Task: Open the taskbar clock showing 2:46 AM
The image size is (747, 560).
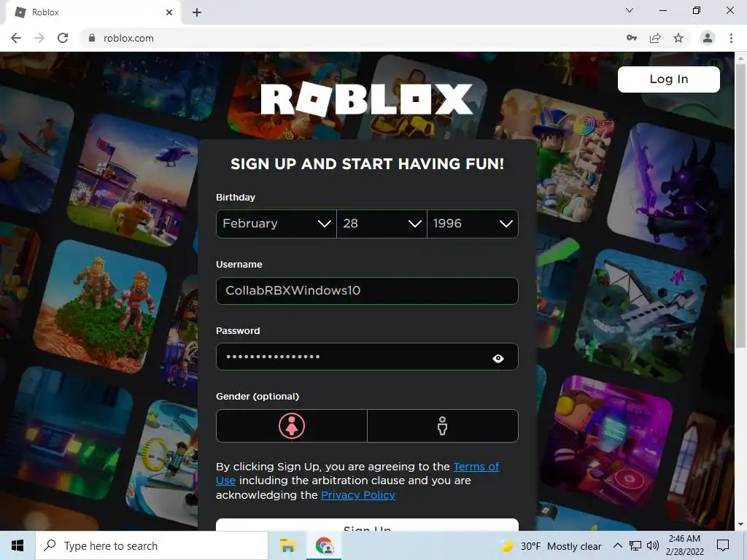Action: point(684,545)
